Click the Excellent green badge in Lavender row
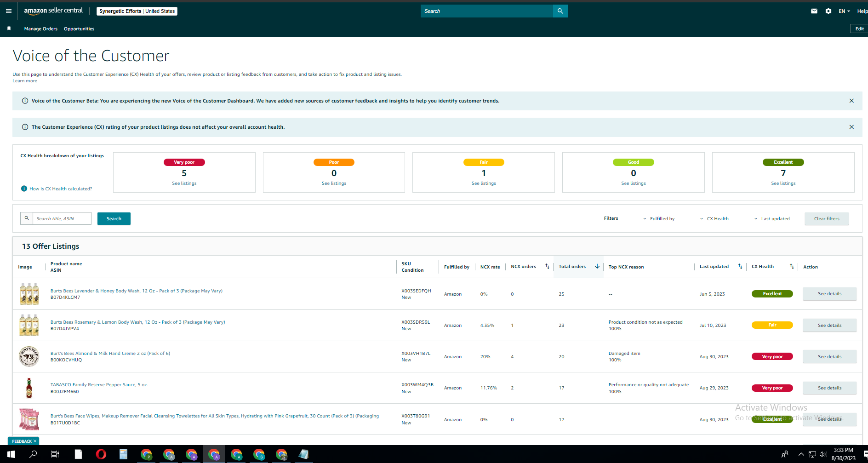This screenshot has width=868, height=463. [x=772, y=294]
